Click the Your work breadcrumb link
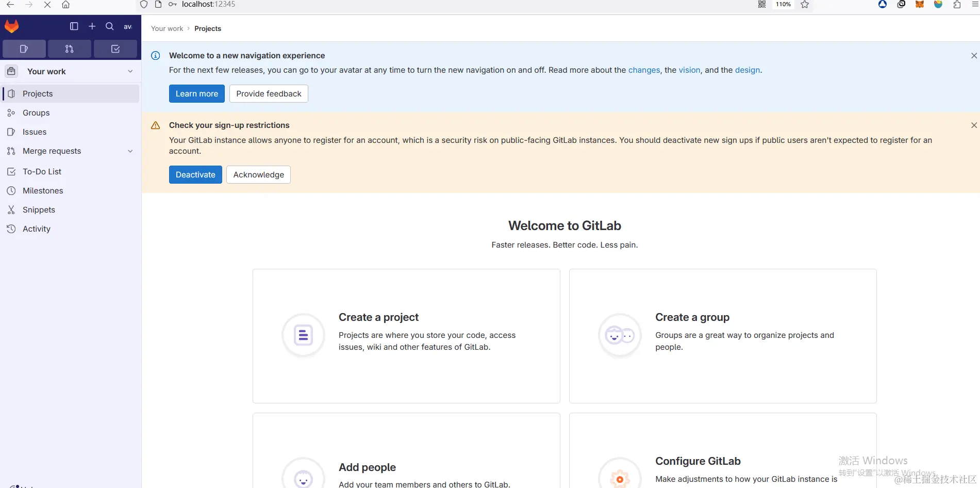This screenshot has width=980, height=488. point(167,29)
